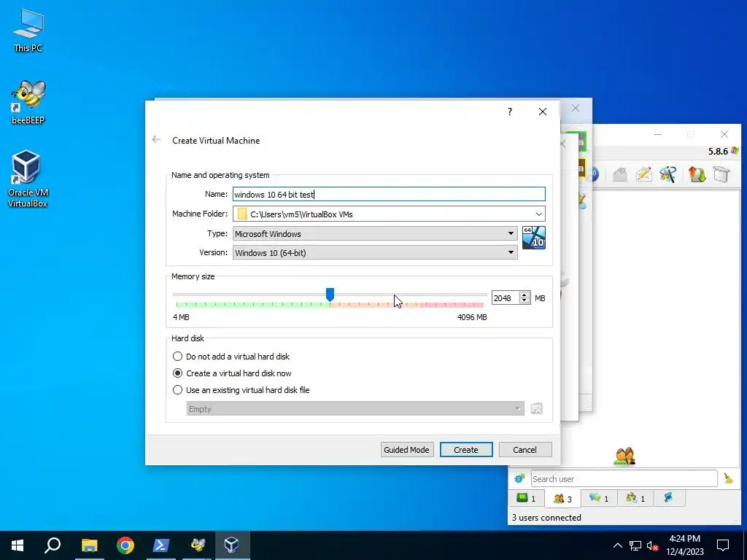This screenshot has height=560, width=747.
Task: Switch to beeBEEP users tab with count 3
Action: (x=562, y=498)
